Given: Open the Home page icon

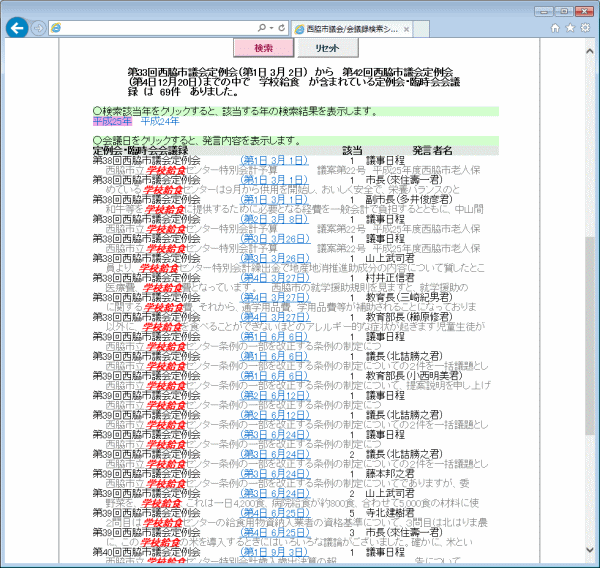Looking at the screenshot, I should pos(555,28).
